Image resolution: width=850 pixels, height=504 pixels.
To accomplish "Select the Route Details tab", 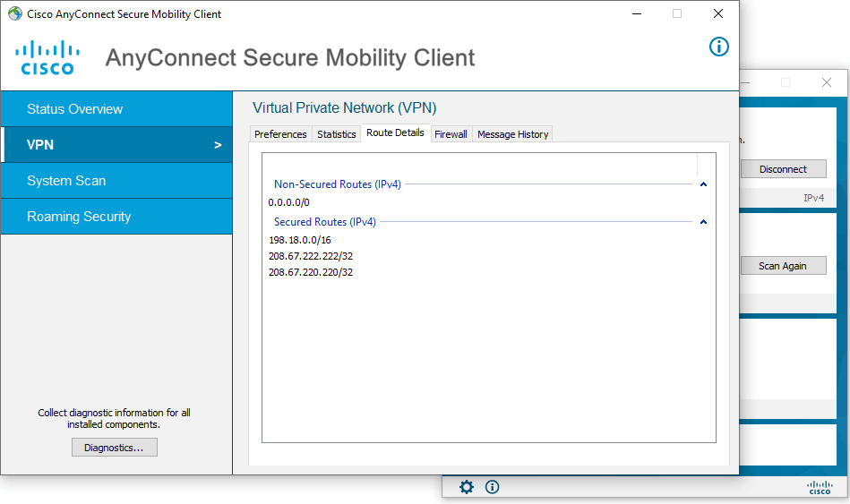I will (395, 133).
